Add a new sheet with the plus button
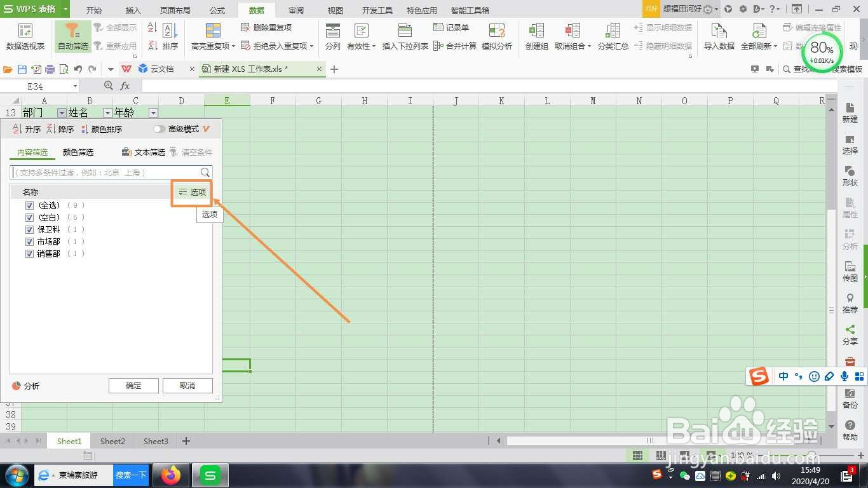Screen dimensions: 868x488 tap(186, 441)
